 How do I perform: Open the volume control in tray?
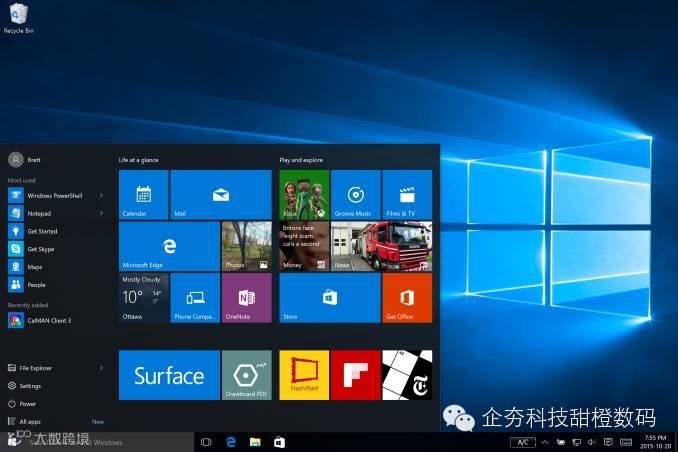tap(592, 442)
